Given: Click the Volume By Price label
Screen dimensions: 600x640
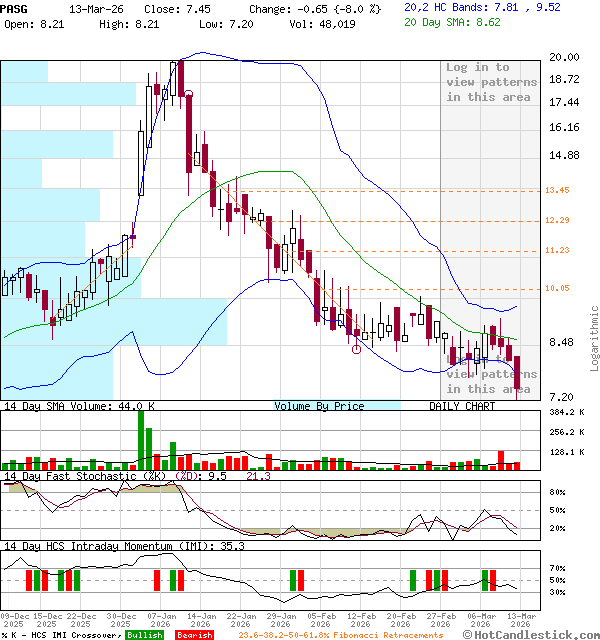Looking at the screenshot, I should pos(319,406).
